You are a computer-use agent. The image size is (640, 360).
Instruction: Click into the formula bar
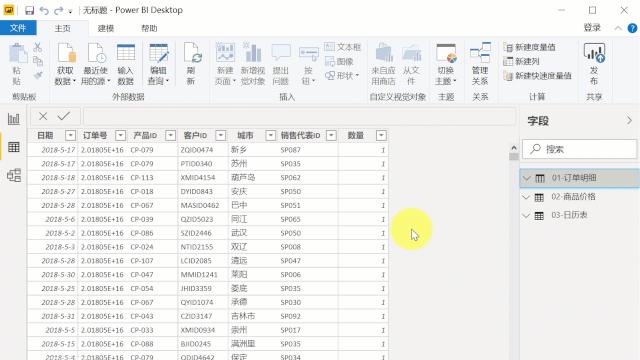(299, 117)
